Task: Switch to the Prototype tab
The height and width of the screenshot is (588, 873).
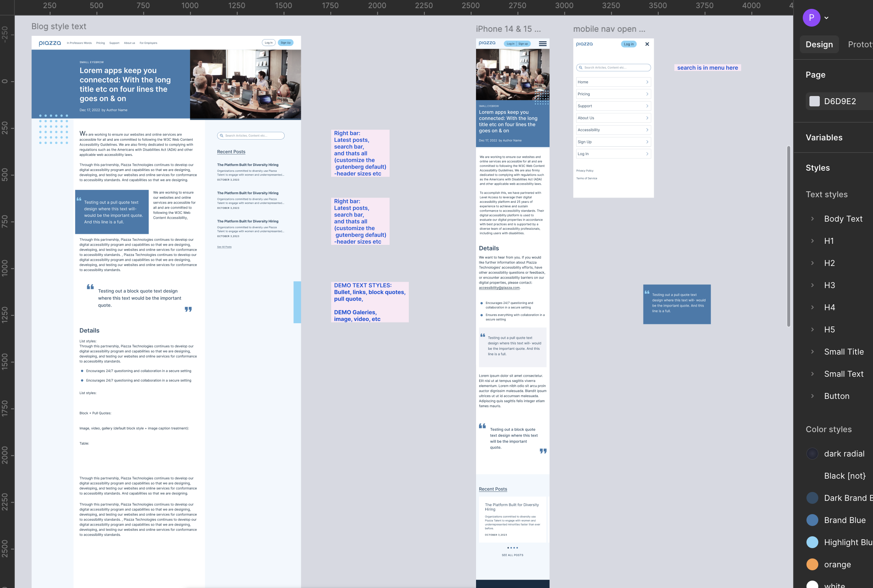Action: pos(860,44)
